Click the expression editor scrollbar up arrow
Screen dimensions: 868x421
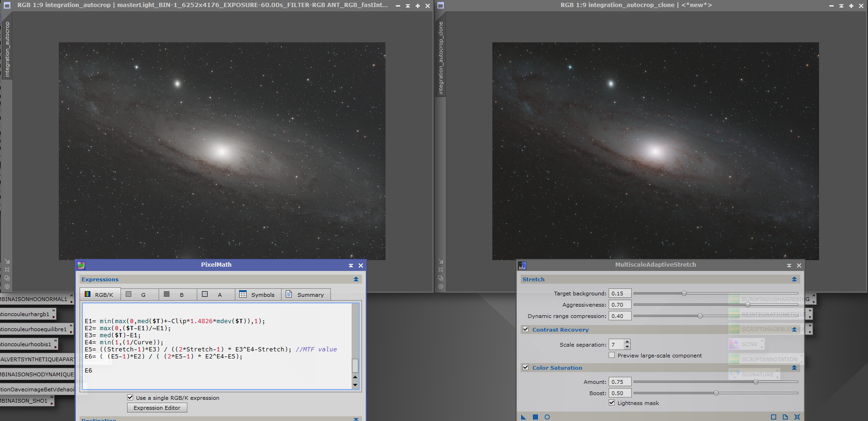coord(355,377)
